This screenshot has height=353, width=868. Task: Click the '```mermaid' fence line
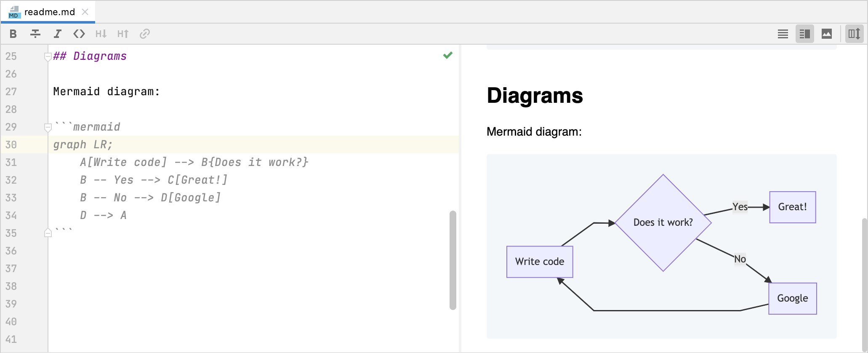point(87,127)
